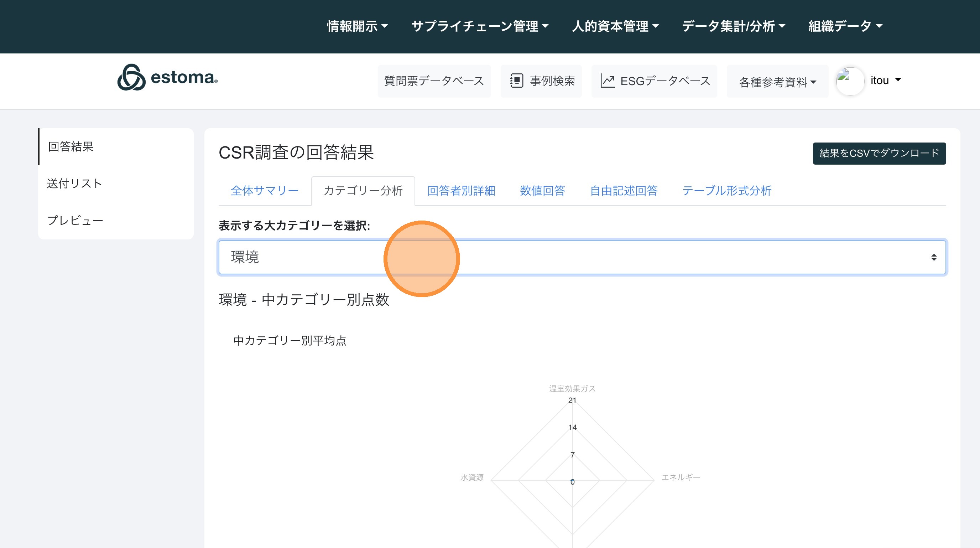Screen dimensions: 980x548
Task: Click the estoma logo icon
Action: [x=131, y=77]
